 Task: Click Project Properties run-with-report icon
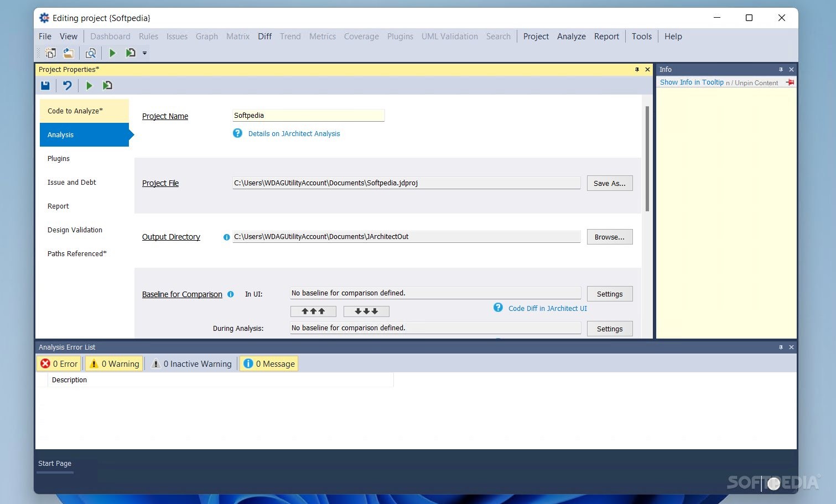click(107, 85)
